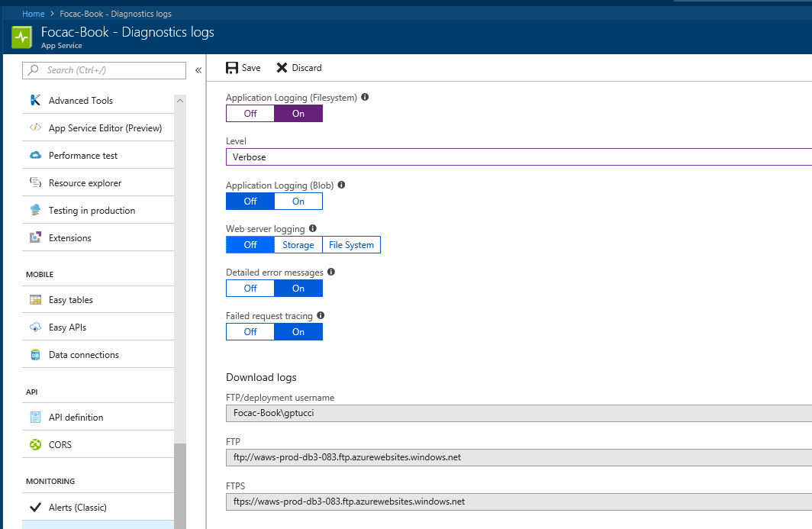The height and width of the screenshot is (529, 812).
Task: Collapse the sidebar with double chevron
Action: [198, 70]
